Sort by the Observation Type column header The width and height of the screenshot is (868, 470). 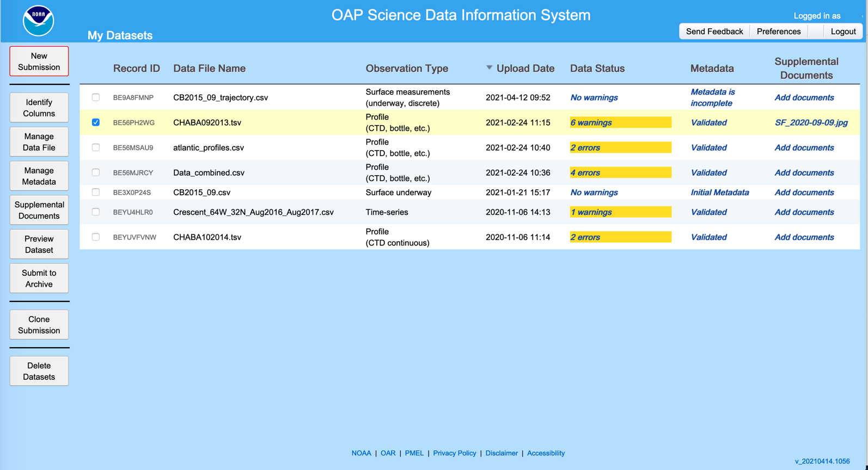tap(407, 69)
